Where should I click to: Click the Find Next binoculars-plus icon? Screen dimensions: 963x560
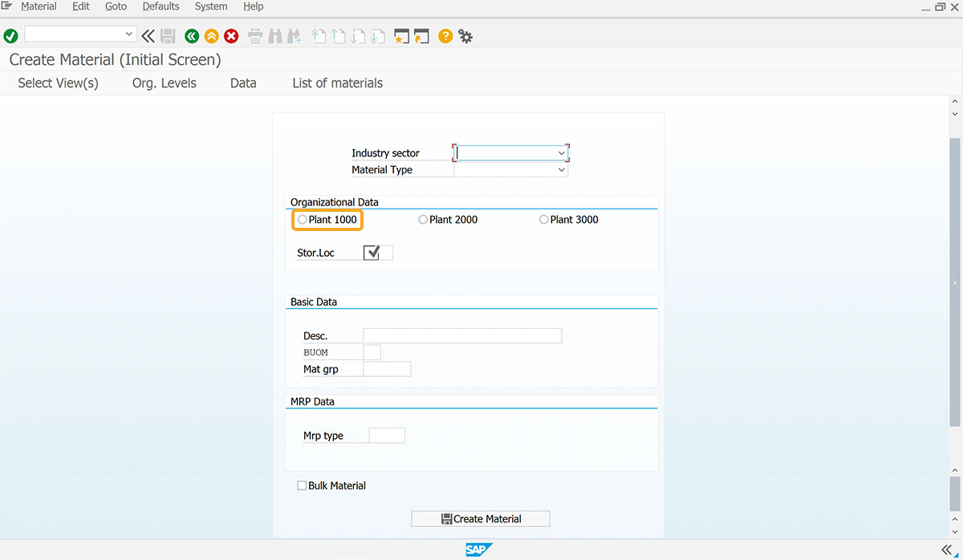pos(295,36)
